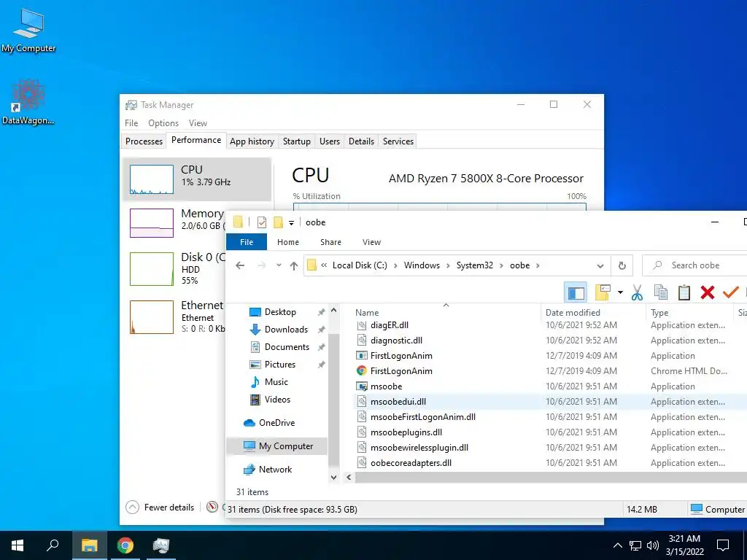Switch to Services tab in Task Manager
This screenshot has height=560, width=747.
[x=398, y=141]
